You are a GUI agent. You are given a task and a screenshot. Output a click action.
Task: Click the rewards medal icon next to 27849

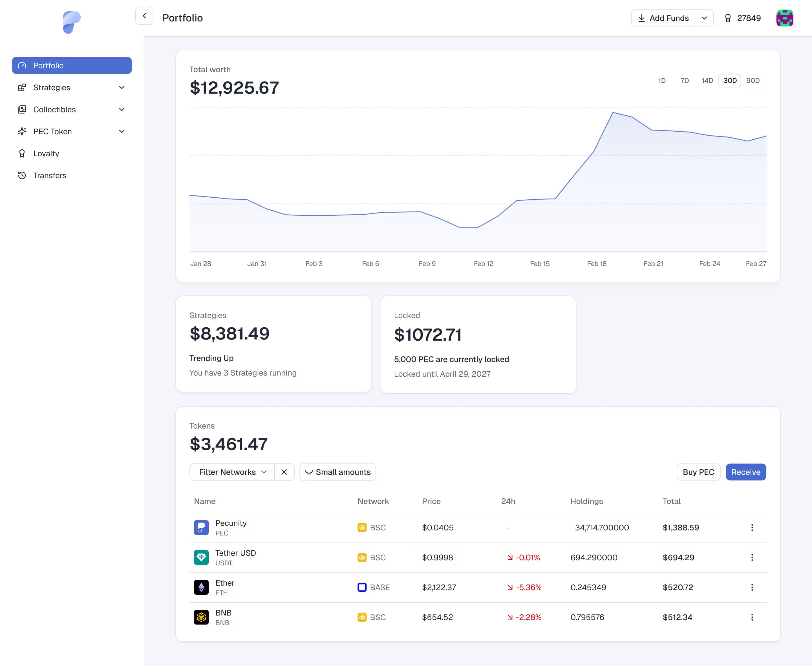point(728,18)
